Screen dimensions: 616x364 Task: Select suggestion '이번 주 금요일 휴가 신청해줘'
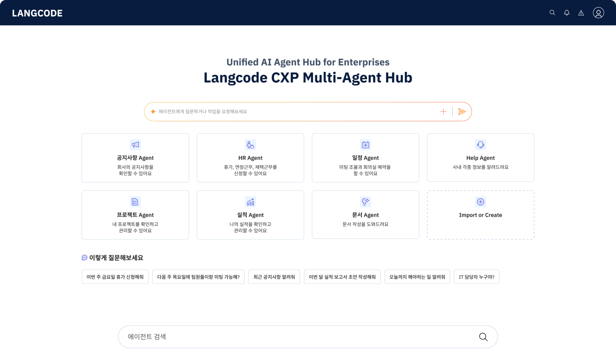click(115, 277)
